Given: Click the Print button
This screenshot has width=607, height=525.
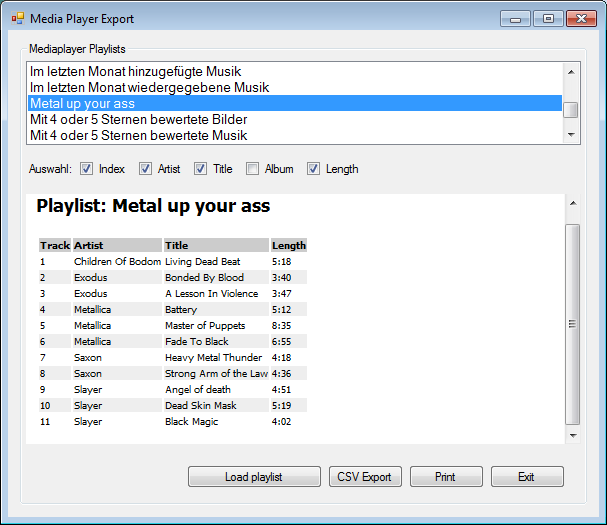Looking at the screenshot, I should pos(446,477).
